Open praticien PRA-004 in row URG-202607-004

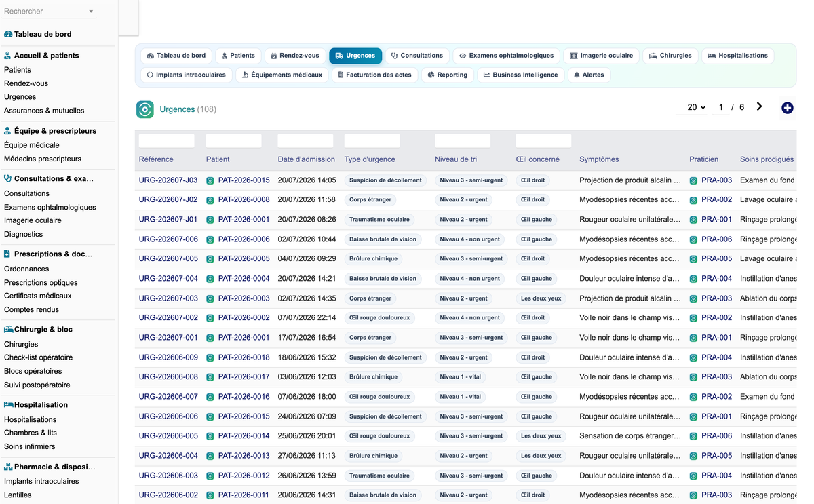point(716,278)
